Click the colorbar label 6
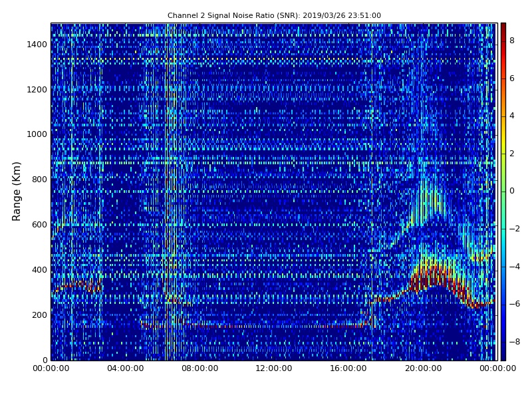Image resolution: width=532 pixels, height=399 pixels. (512, 78)
